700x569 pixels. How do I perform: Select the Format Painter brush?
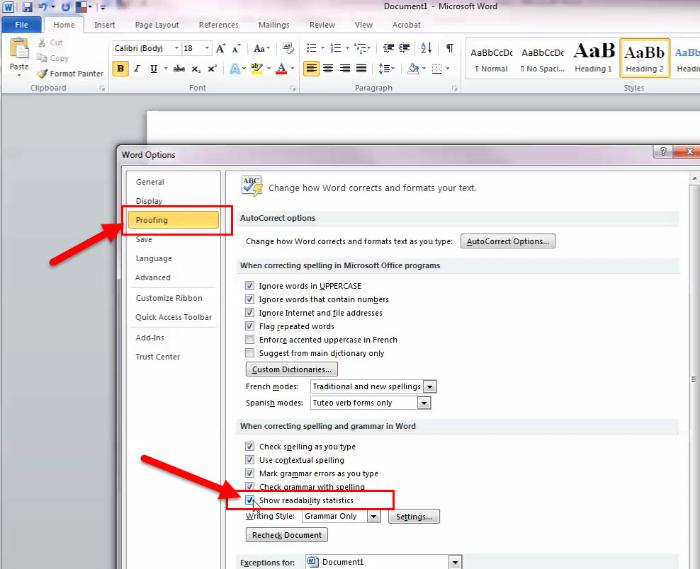pyautogui.click(x=42, y=73)
